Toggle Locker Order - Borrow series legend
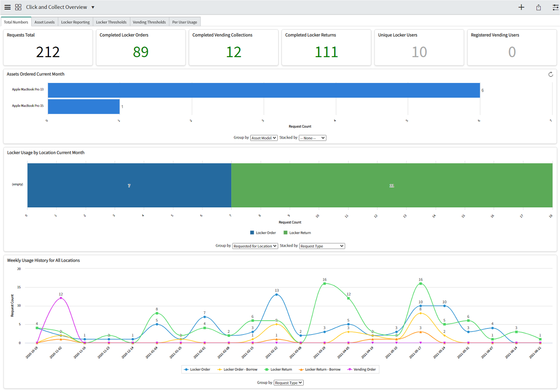560x392 pixels. pos(237,369)
